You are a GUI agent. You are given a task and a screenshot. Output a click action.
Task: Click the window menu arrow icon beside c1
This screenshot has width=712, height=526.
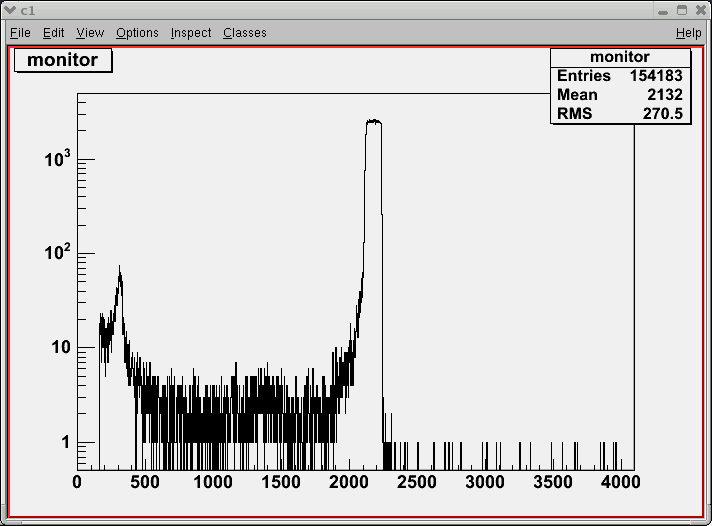pyautogui.click(x=10, y=10)
